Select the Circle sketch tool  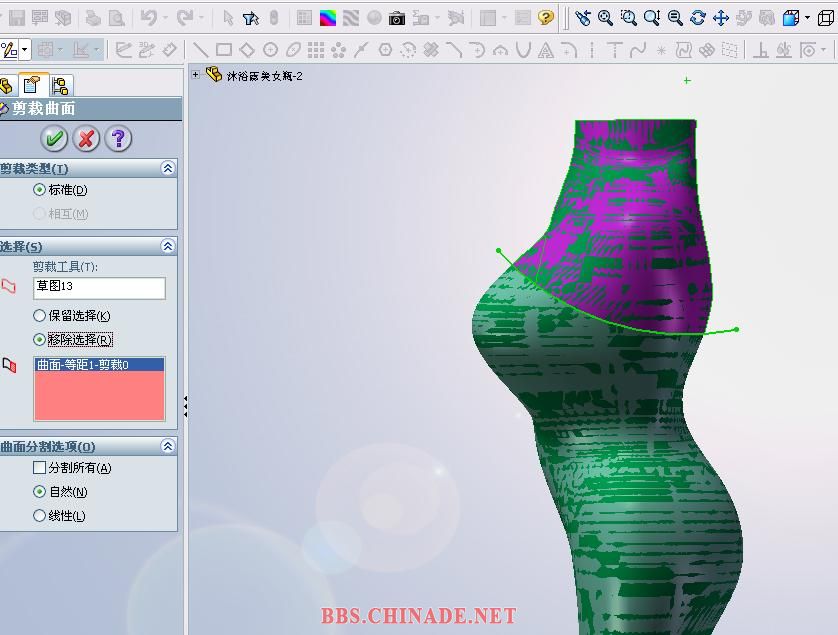coord(270,50)
